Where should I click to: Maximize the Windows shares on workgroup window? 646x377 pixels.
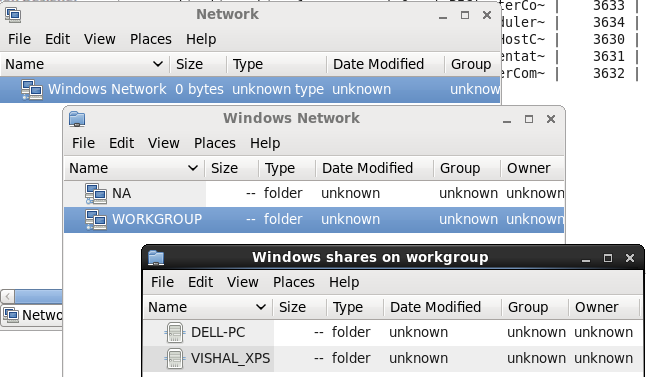click(x=608, y=258)
